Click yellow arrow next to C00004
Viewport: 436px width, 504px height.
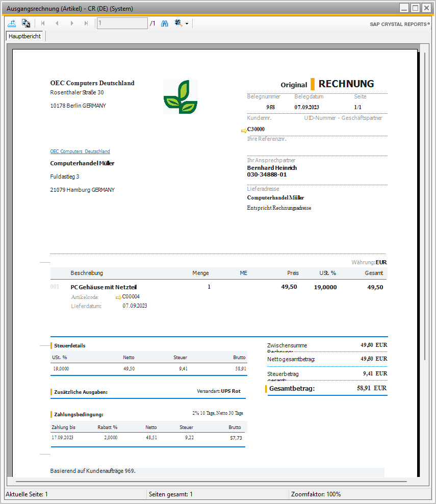coord(118,297)
